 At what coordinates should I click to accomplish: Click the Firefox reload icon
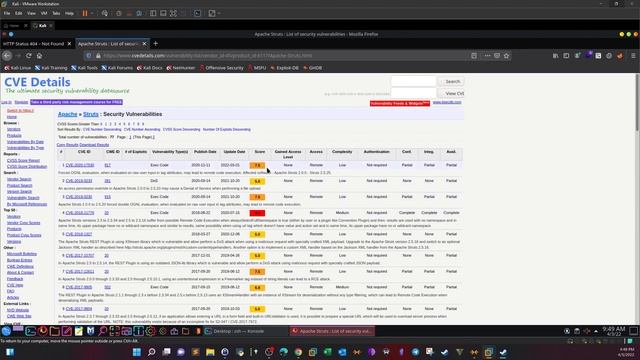pos(29,56)
